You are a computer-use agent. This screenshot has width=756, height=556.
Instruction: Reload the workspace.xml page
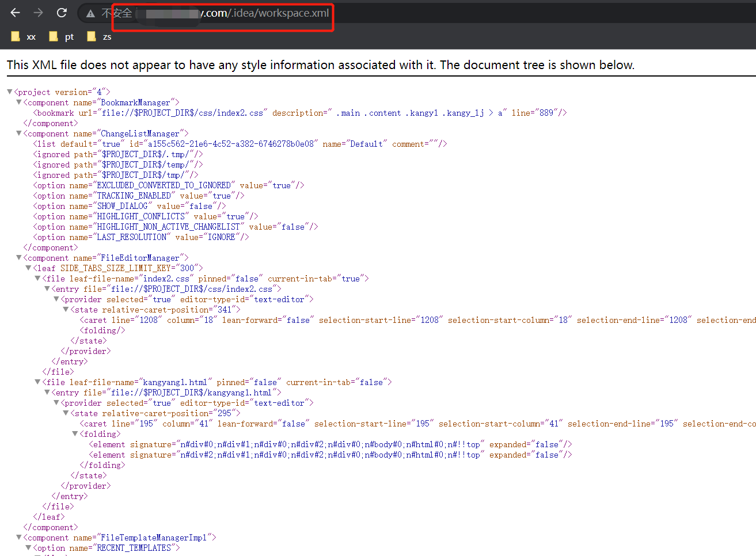tap(62, 13)
